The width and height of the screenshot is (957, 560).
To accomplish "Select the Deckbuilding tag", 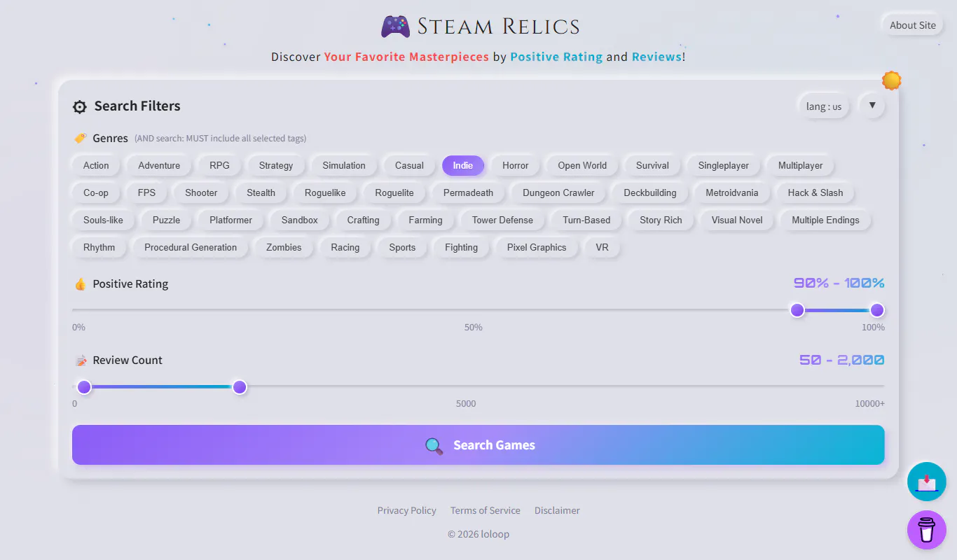I will point(650,193).
